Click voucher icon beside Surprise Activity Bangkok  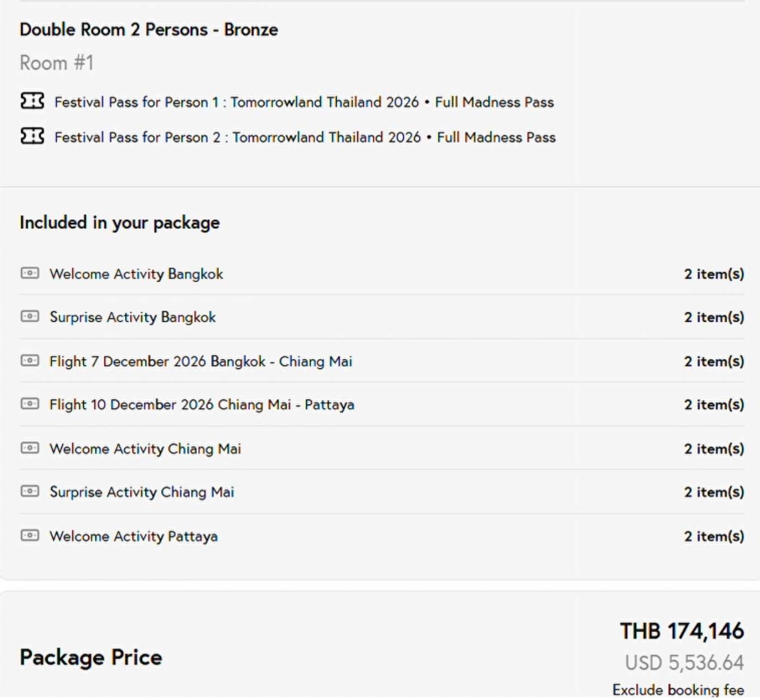(30, 317)
